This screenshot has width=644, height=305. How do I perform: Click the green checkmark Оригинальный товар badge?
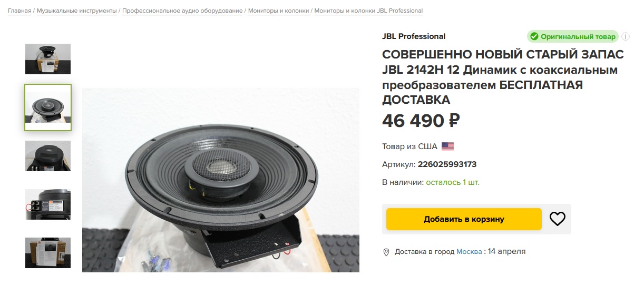tap(573, 36)
